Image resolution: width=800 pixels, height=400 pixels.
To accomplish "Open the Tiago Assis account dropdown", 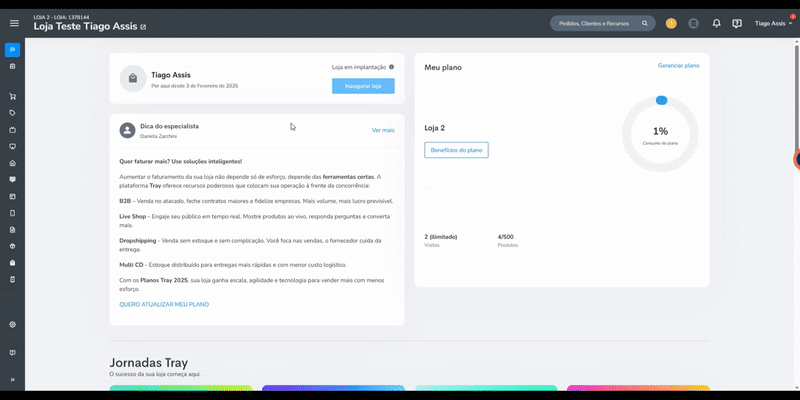I will pyautogui.click(x=773, y=23).
